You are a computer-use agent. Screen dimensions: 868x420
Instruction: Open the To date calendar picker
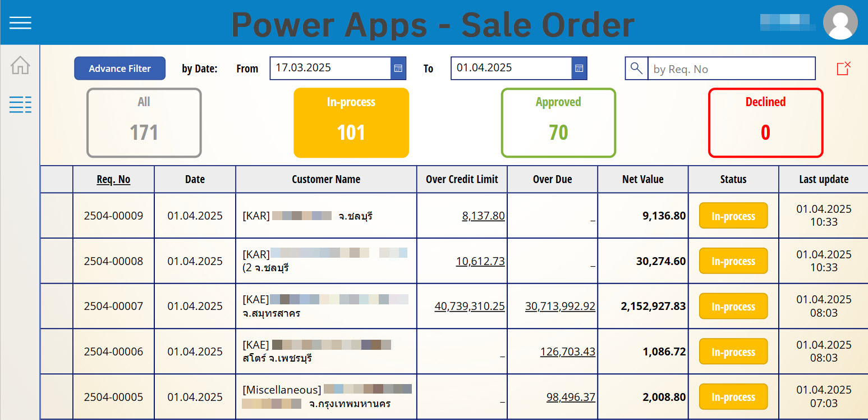pos(579,69)
